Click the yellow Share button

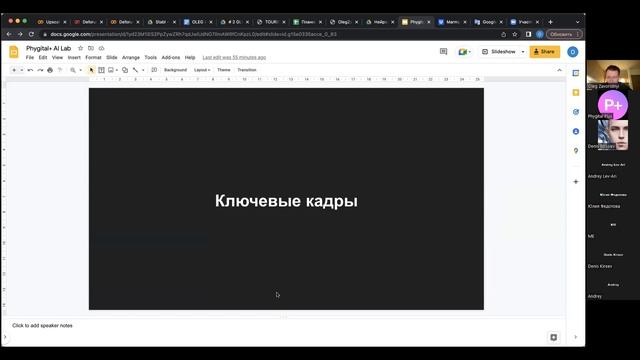[544, 52]
